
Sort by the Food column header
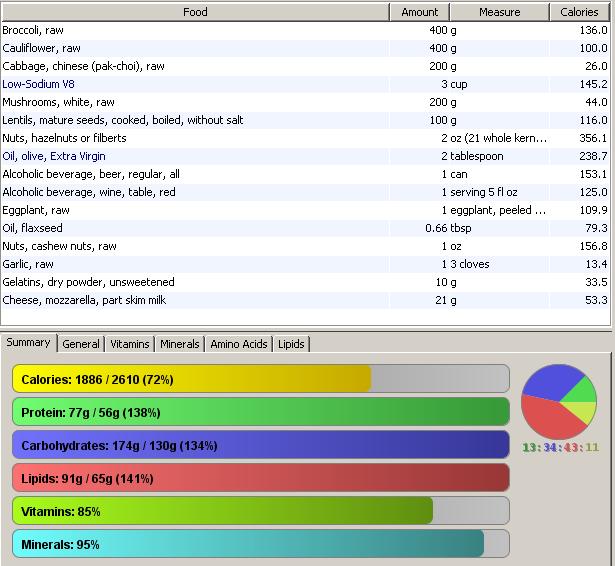pos(195,12)
